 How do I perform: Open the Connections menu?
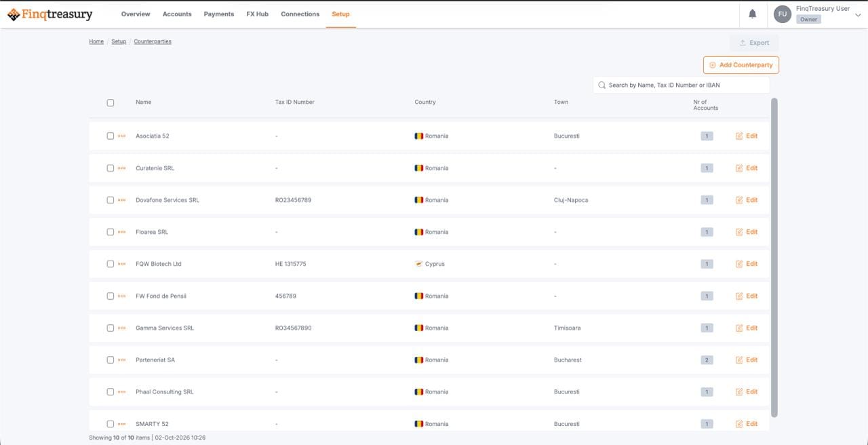pyautogui.click(x=300, y=14)
